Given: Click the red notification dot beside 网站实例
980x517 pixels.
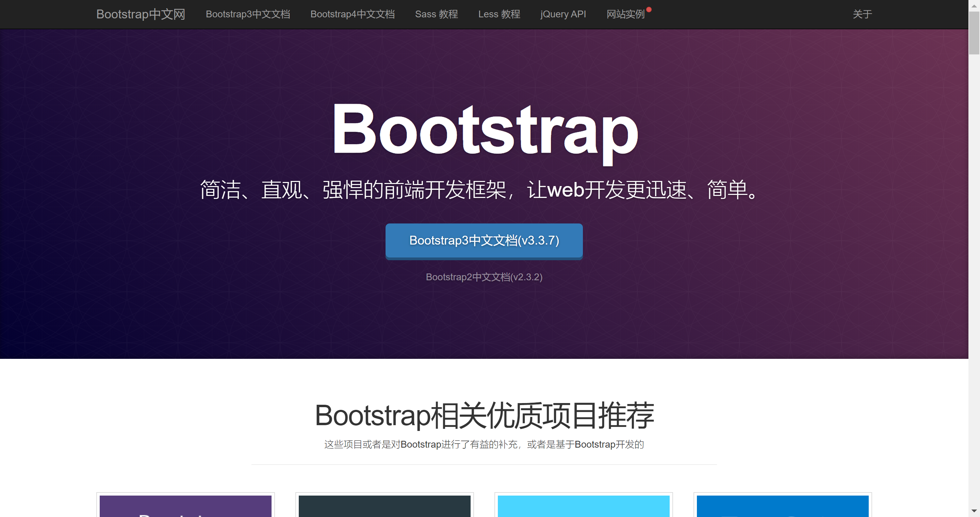Looking at the screenshot, I should coord(649,10).
